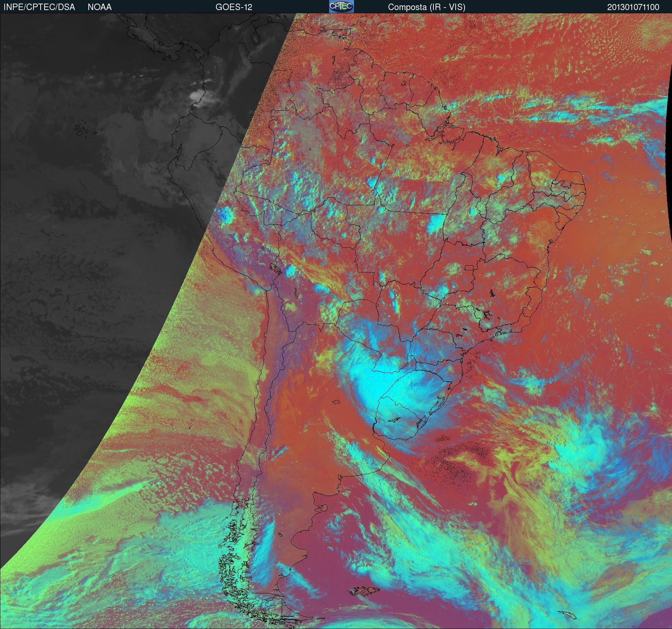Click the 'Composta (IR - VIS)' title

[x=427, y=7]
